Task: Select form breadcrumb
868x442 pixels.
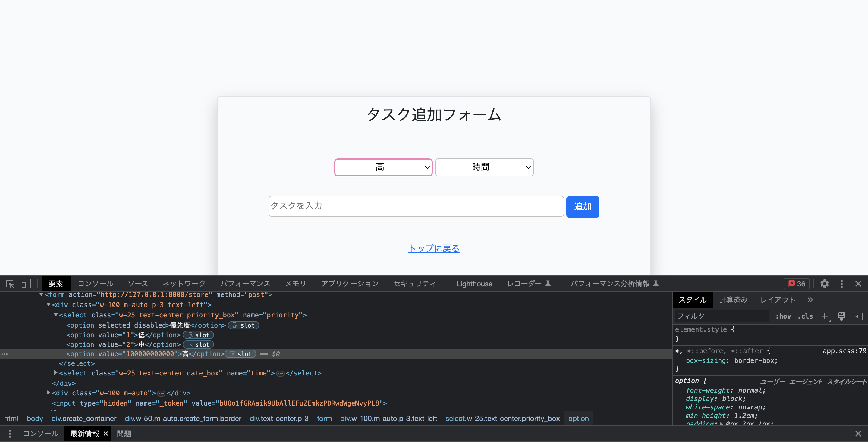Action: click(324, 419)
